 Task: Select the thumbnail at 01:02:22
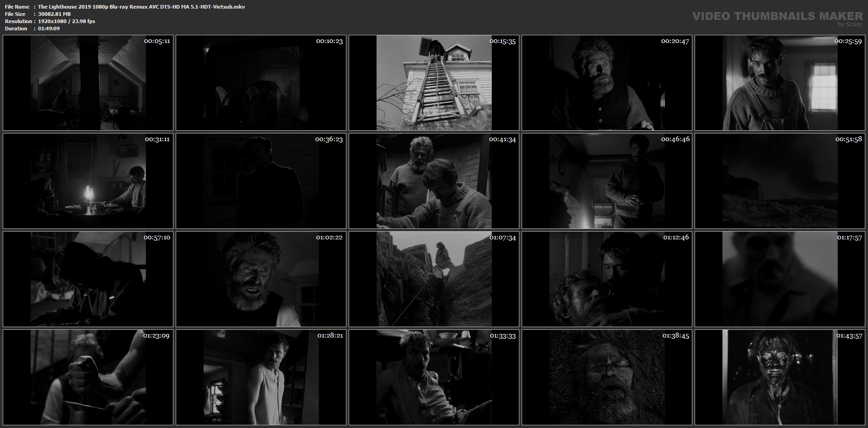[x=261, y=279]
